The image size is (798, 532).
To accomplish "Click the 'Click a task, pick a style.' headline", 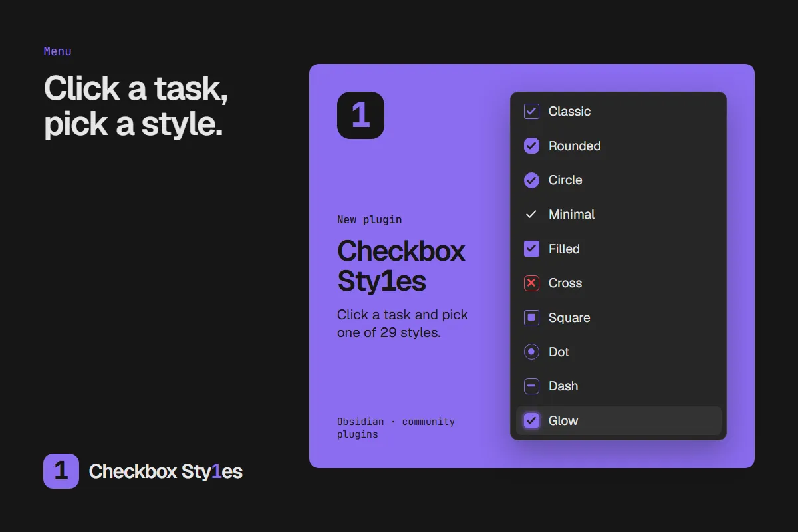I will tap(136, 106).
